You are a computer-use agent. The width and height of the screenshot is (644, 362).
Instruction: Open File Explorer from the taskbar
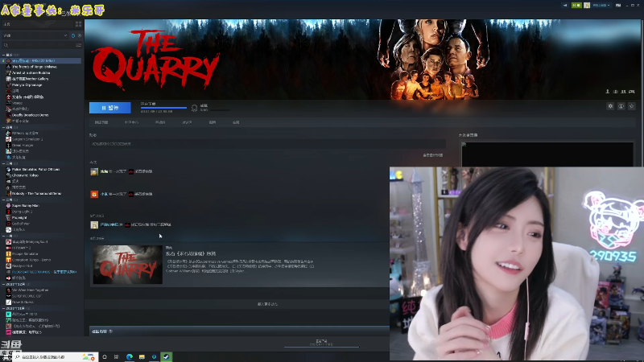tap(142, 357)
